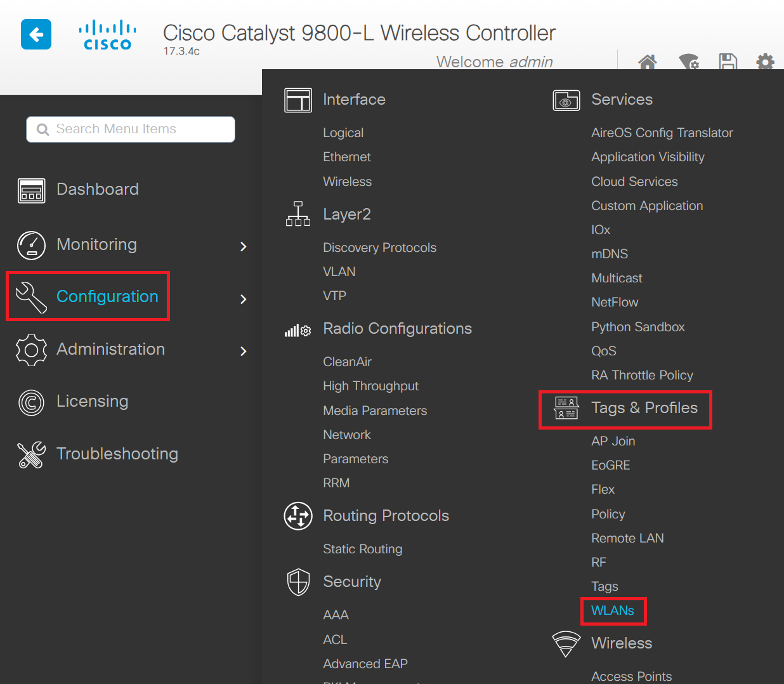Click the blue back arrow button

[36, 34]
